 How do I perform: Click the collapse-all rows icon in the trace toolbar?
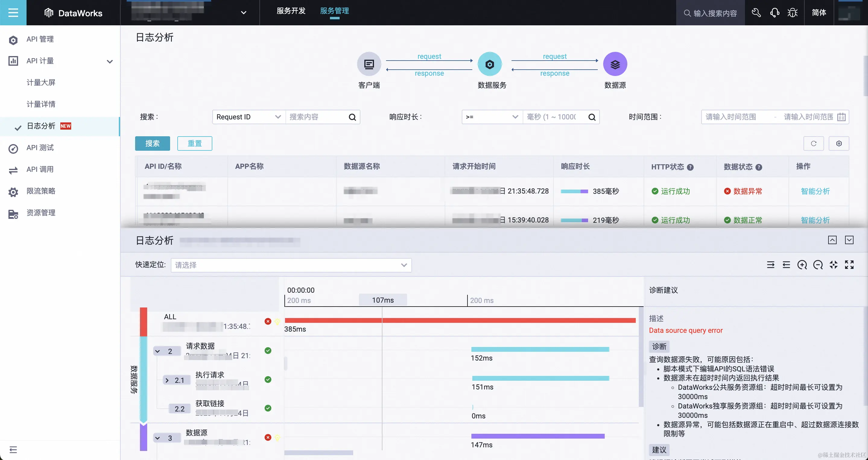(786, 265)
